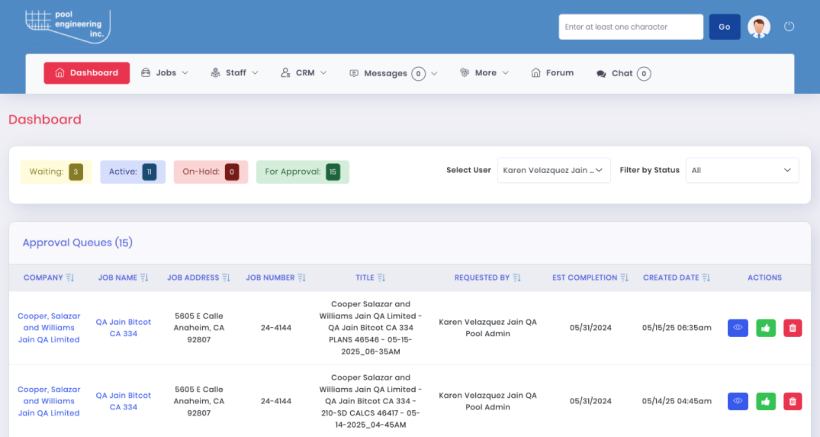Click the Pool Engineering logo

[x=67, y=25]
